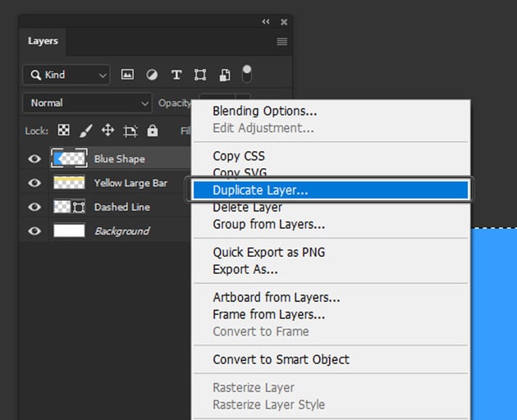Open the Normal blend mode dropdown

[x=87, y=103]
